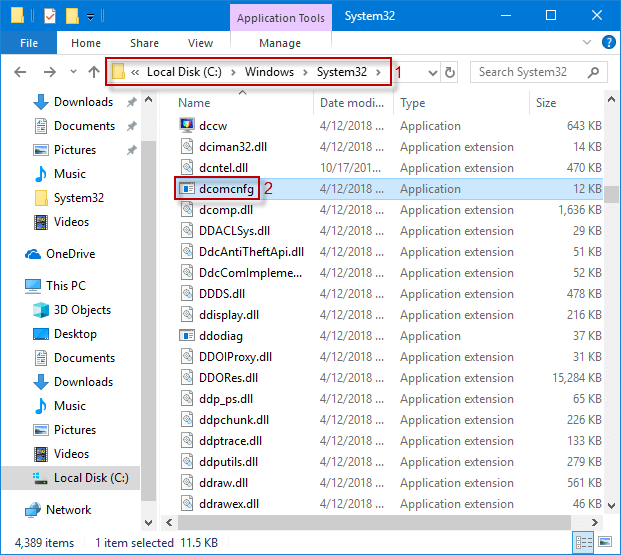Click the Network icon in sidebar
621x555 pixels.
point(32,510)
